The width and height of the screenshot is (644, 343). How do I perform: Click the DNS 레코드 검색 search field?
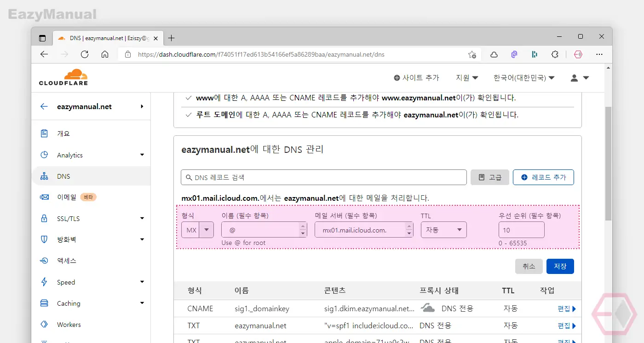[x=324, y=177]
